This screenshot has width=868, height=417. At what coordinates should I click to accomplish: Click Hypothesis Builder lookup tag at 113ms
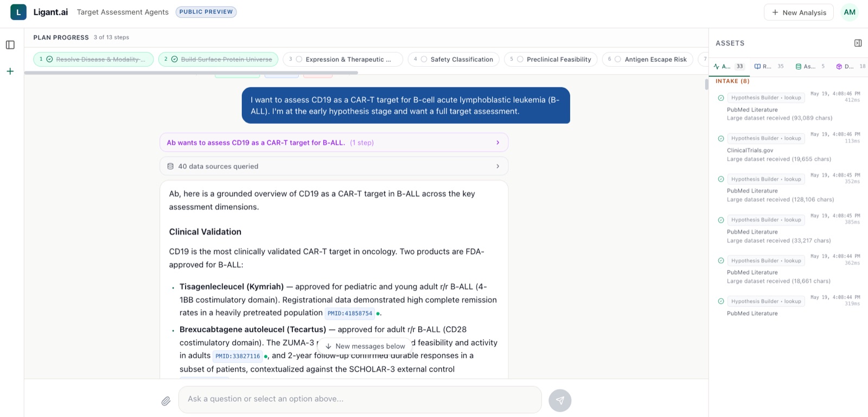[766, 138]
